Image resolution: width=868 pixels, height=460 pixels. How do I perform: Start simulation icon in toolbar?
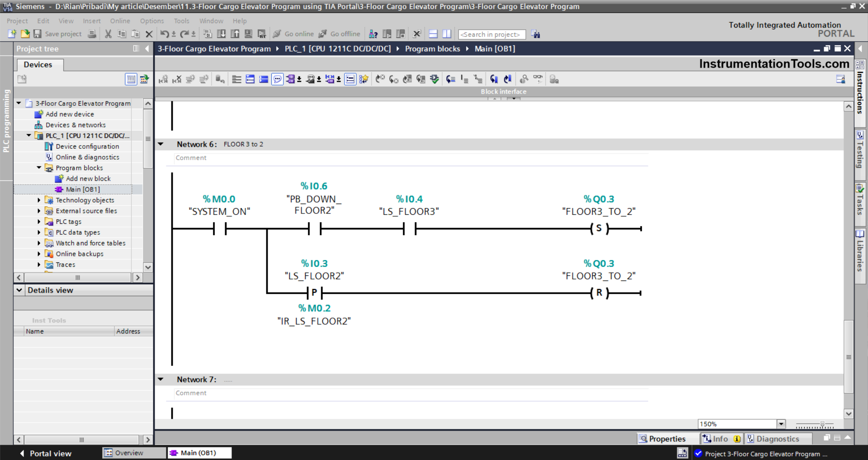(248, 34)
